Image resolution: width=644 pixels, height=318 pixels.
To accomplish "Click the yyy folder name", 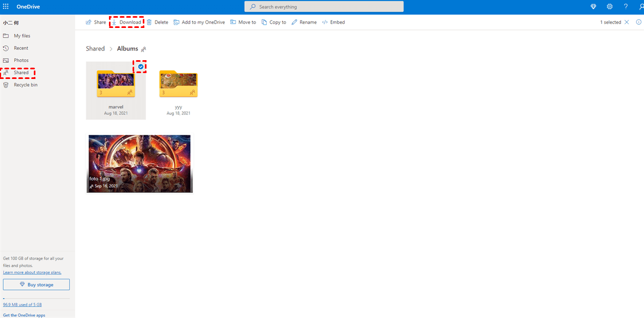I will tap(178, 107).
